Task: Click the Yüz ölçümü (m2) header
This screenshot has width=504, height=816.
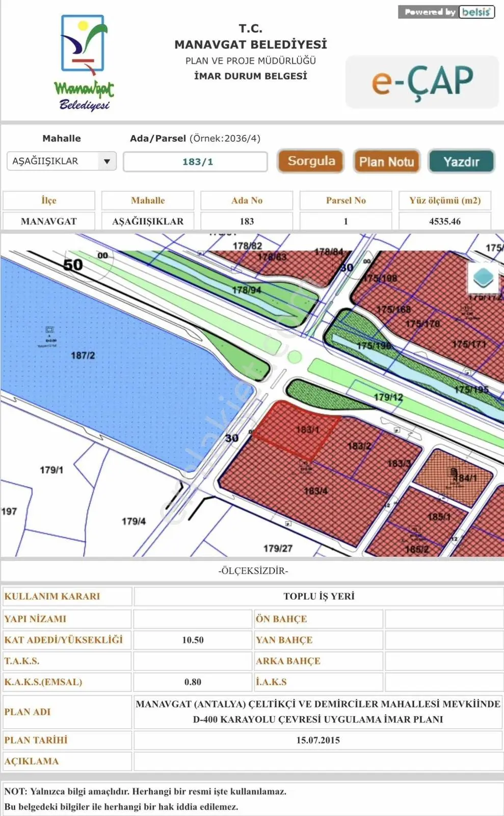Action: 445,200
